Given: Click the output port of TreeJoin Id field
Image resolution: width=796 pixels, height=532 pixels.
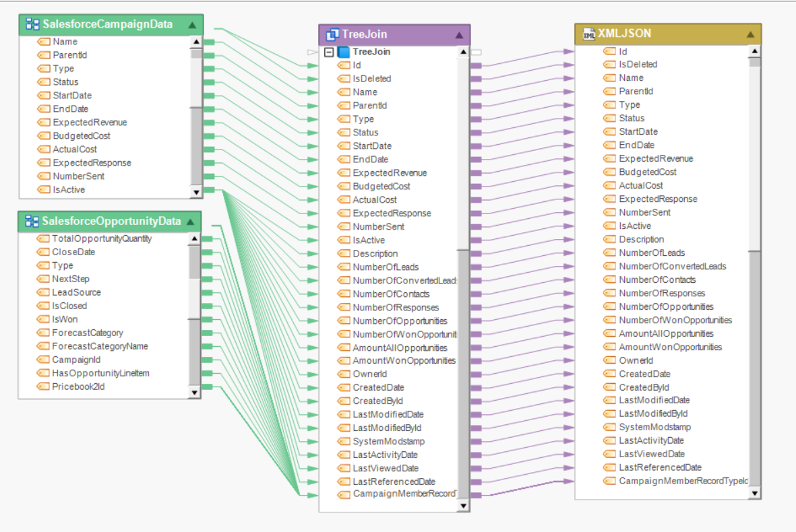Looking at the screenshot, I should click(x=475, y=65).
